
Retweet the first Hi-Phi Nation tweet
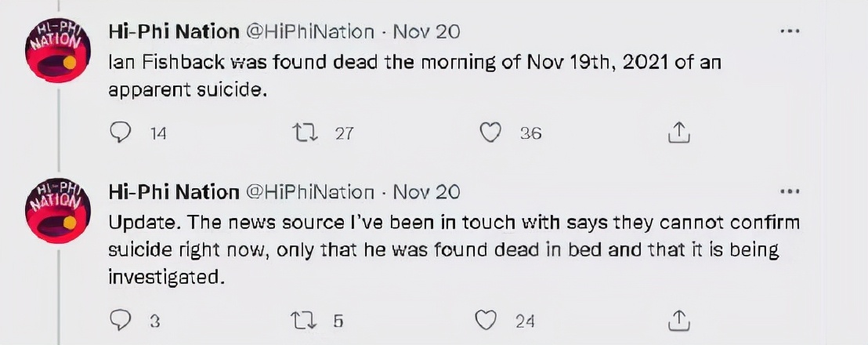click(302, 134)
